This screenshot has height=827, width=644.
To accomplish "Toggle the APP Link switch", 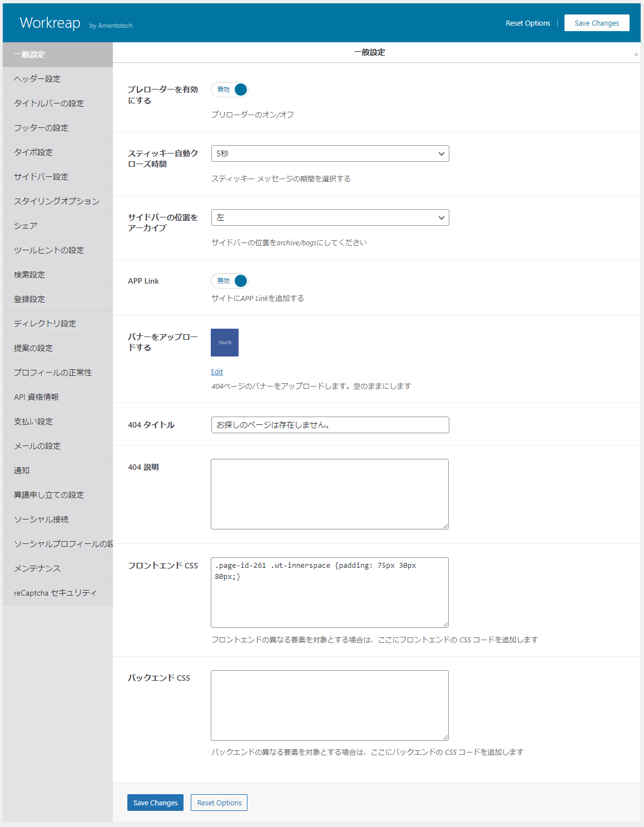I will tap(230, 281).
